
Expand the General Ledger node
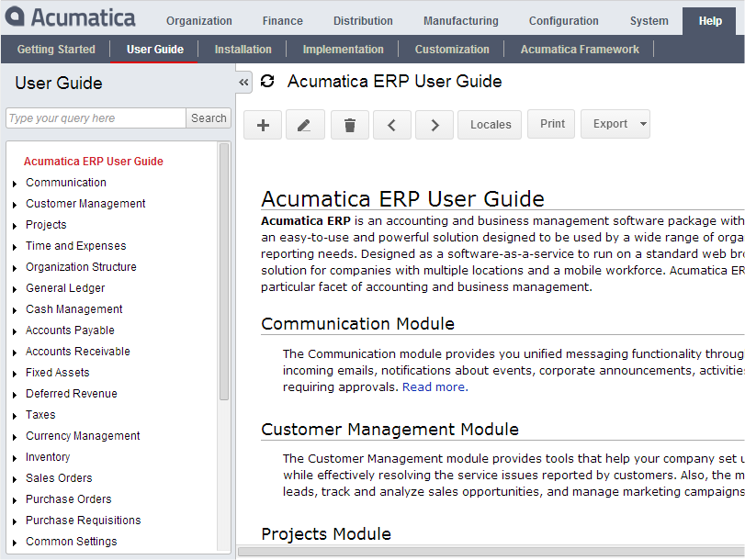coord(15,289)
